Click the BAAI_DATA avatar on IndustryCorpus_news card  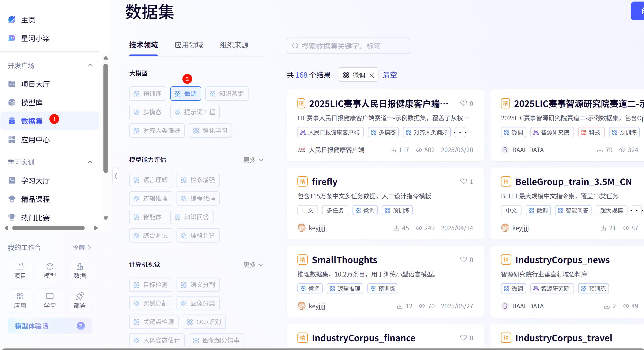coord(505,306)
